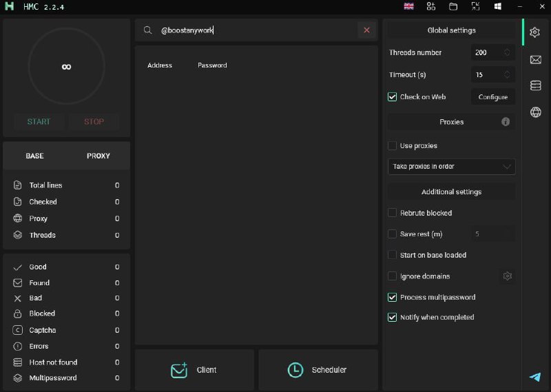Open the globe sidebar icon
Screen dimensions: 551x392
(535, 112)
